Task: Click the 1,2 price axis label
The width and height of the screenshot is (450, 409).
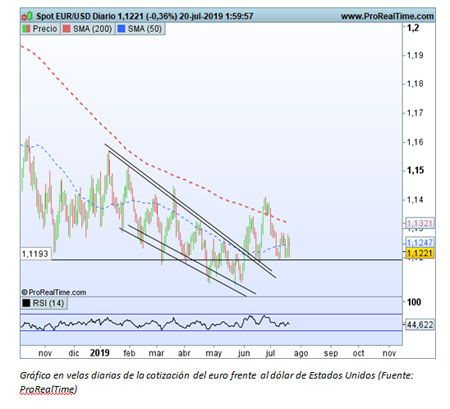Action: point(413,28)
